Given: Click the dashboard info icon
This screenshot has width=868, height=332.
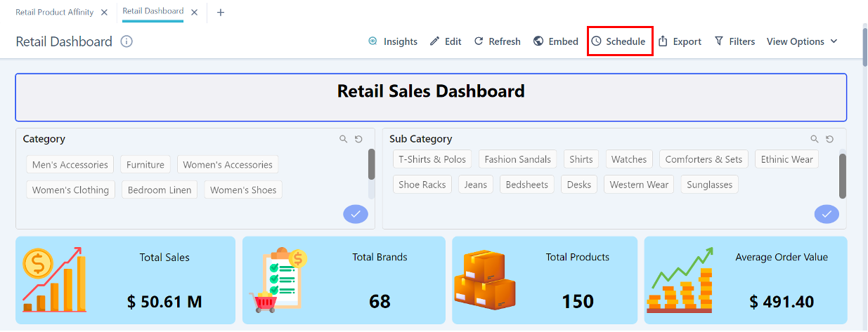Looking at the screenshot, I should (x=127, y=41).
